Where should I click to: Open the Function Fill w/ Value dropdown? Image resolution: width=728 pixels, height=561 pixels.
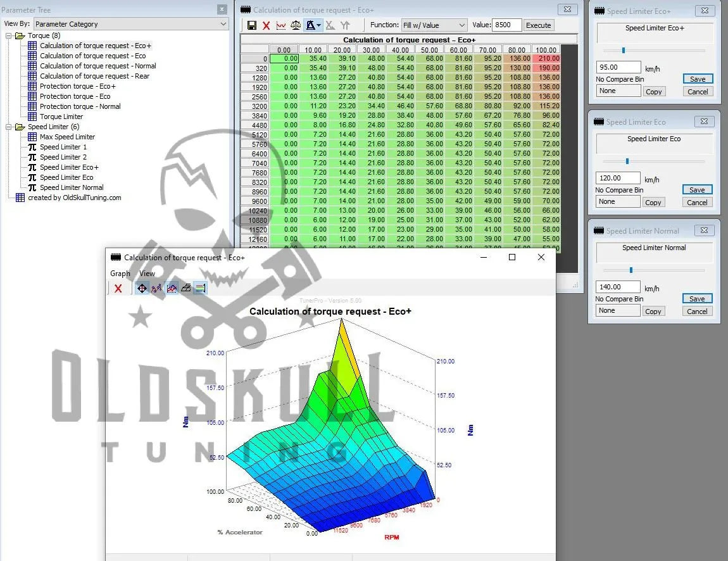coord(434,25)
